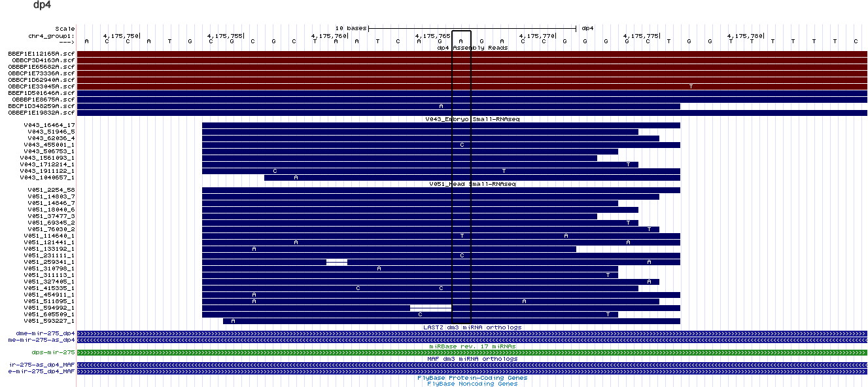Click FlyBase Protein-Coding Genes track link

[x=472, y=378]
